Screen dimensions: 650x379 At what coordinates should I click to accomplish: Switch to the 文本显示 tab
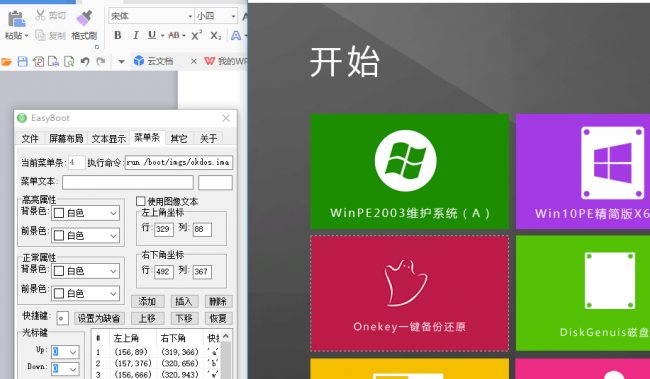point(109,138)
